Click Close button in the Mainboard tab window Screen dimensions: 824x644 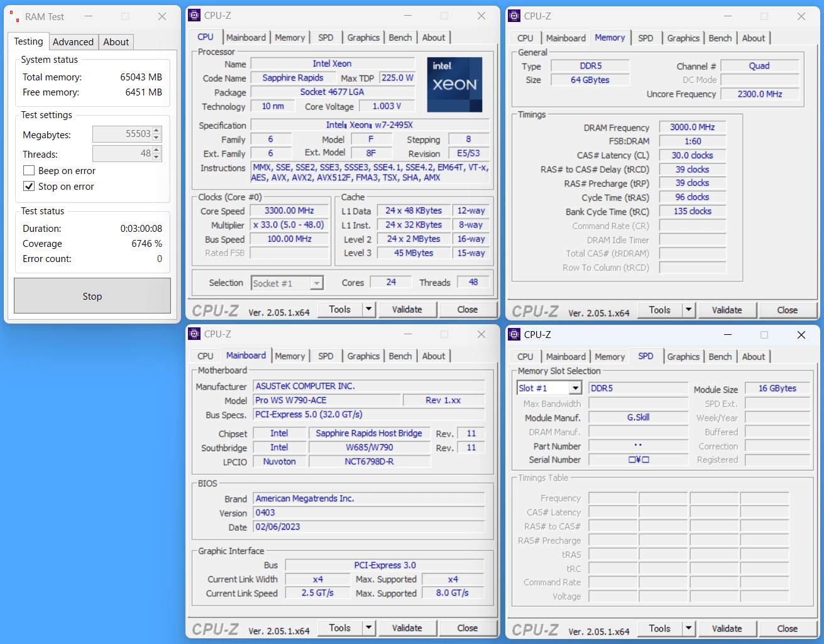(x=468, y=628)
